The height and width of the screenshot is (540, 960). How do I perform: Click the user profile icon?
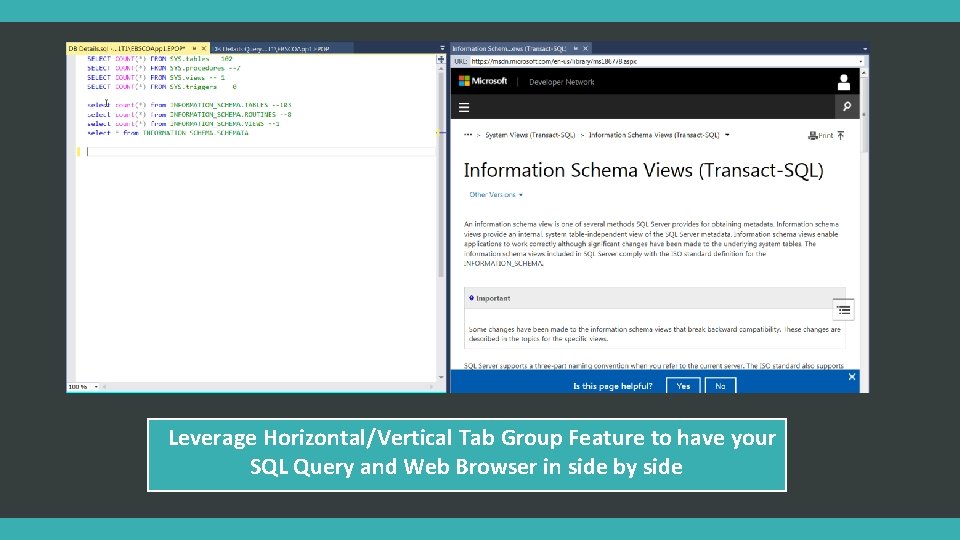844,82
